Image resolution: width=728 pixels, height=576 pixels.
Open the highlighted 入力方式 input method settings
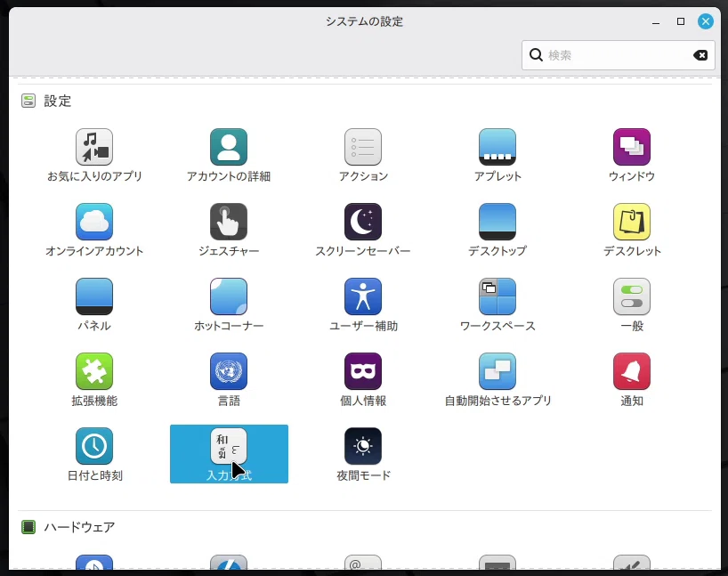229,454
